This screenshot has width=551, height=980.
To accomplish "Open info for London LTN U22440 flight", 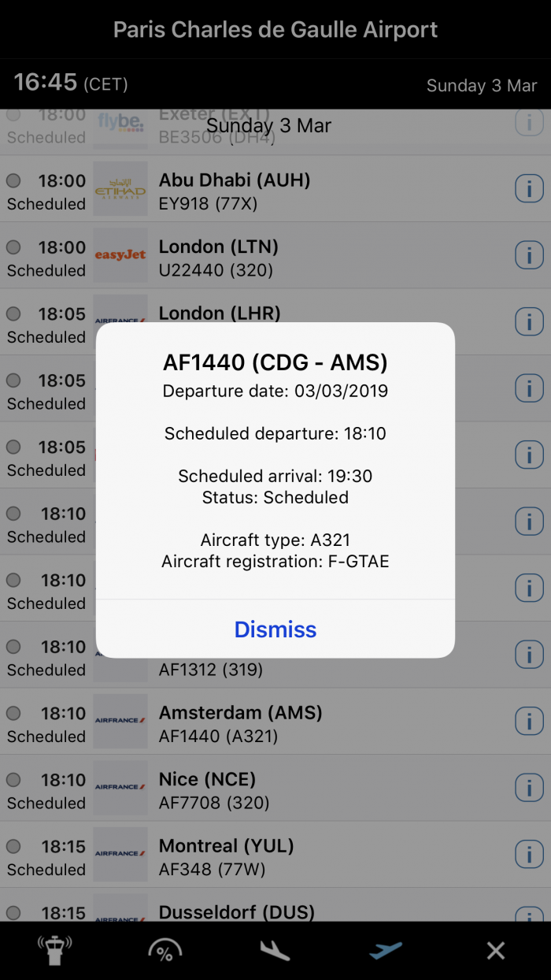I will tap(530, 255).
